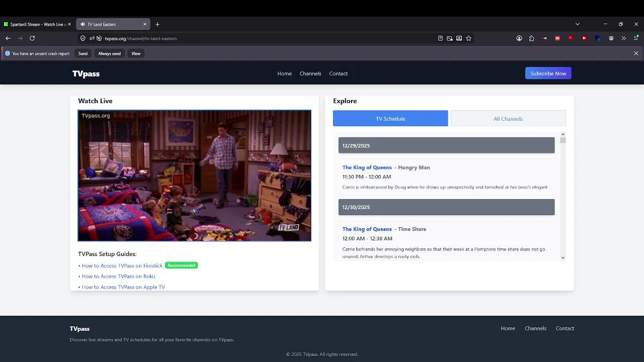Click the dark blue globe extension icon
The image size is (644, 362).
pyautogui.click(x=597, y=38)
